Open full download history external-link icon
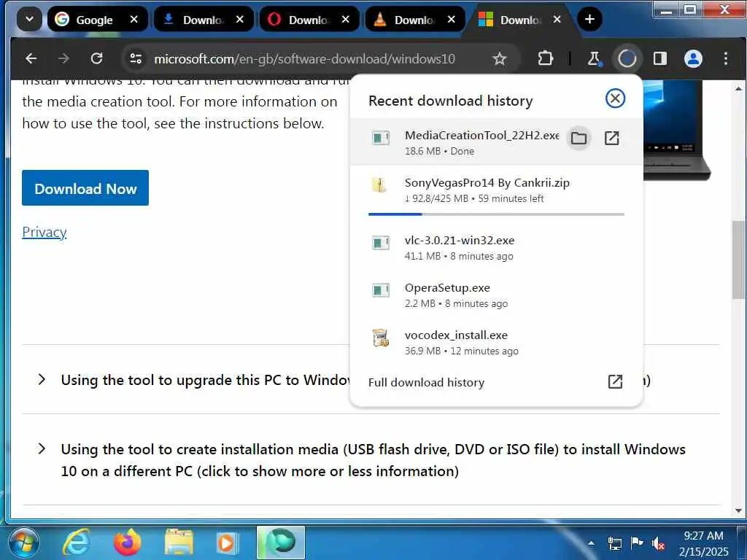The image size is (747, 560). (x=615, y=381)
